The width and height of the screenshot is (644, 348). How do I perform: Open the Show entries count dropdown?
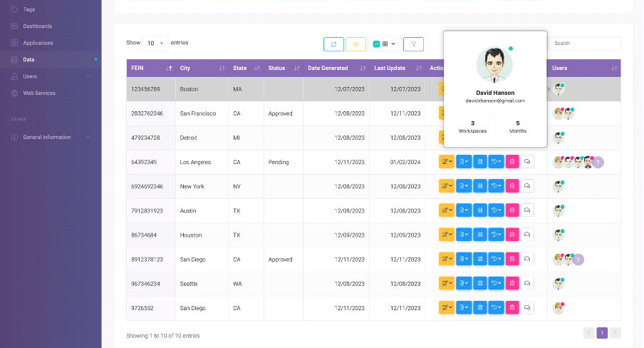(155, 43)
